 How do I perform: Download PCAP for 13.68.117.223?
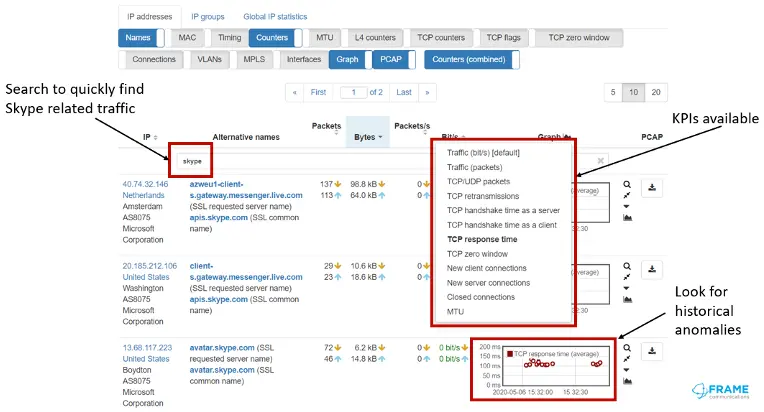point(652,351)
